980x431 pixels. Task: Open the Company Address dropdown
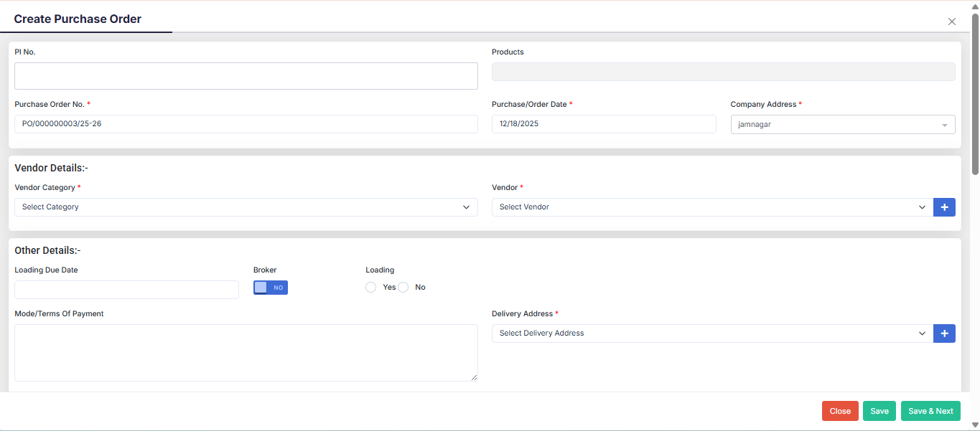(842, 125)
